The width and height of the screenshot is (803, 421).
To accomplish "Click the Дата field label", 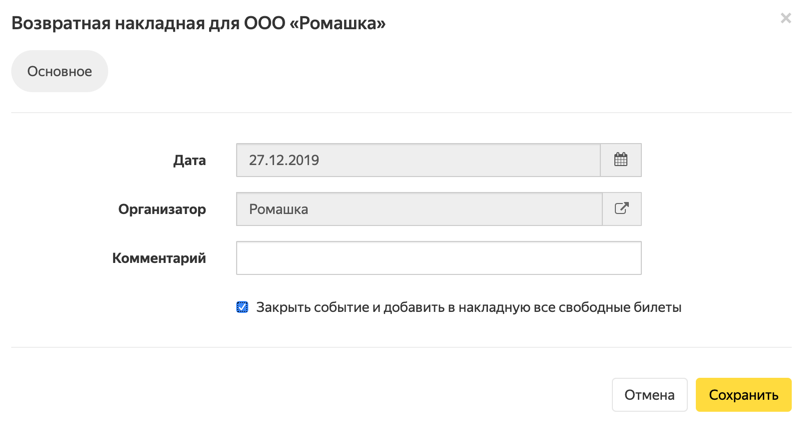I will [x=189, y=160].
